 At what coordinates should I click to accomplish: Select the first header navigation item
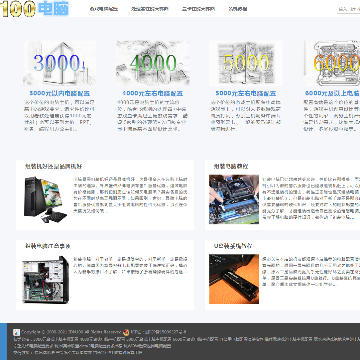click(104, 9)
